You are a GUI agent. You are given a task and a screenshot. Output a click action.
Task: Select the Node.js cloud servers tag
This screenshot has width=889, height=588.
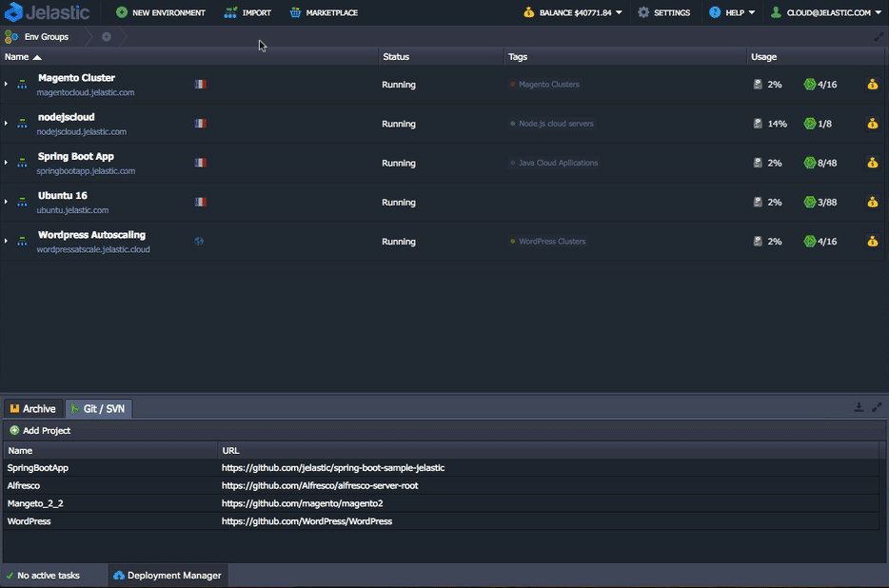click(x=552, y=124)
